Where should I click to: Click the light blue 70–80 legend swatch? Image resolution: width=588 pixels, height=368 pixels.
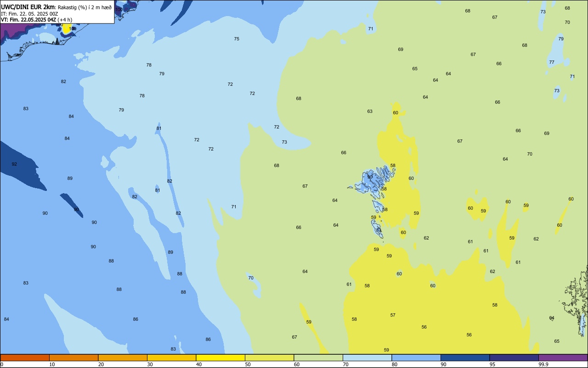367,357
